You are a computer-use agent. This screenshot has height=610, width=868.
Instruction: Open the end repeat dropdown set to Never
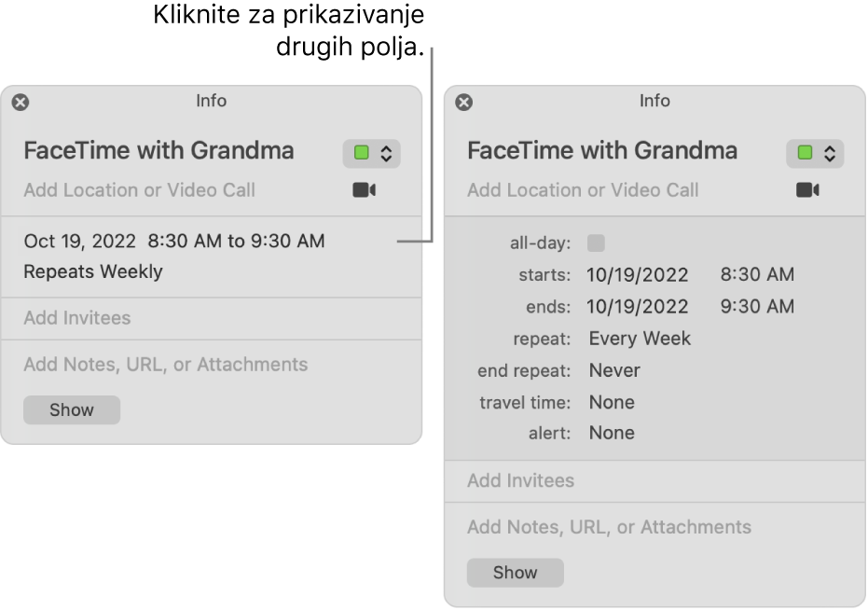click(616, 370)
